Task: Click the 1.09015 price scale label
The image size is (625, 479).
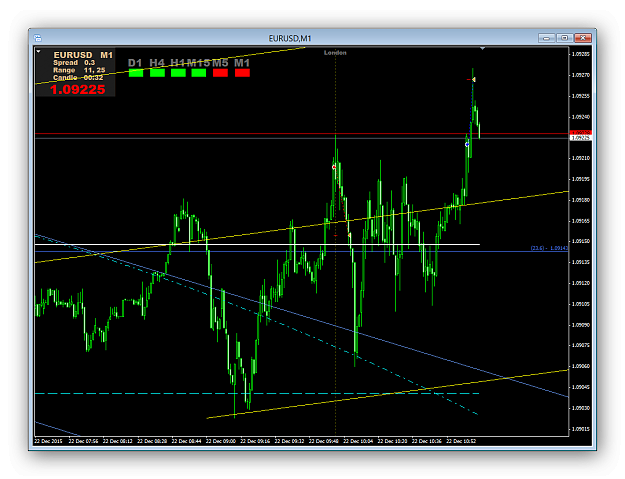Action: click(x=581, y=429)
